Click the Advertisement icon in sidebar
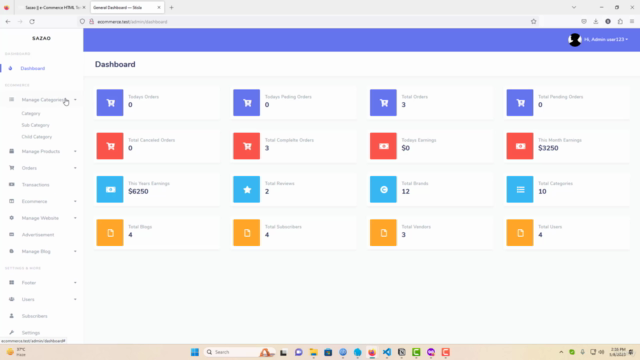The image size is (640, 360). coord(11,234)
